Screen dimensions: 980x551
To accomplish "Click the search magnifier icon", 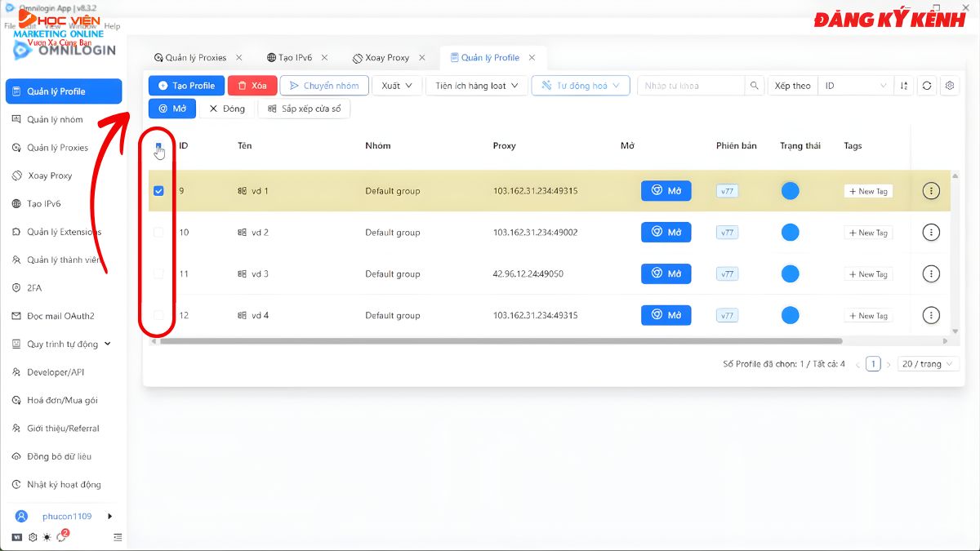I will (755, 86).
